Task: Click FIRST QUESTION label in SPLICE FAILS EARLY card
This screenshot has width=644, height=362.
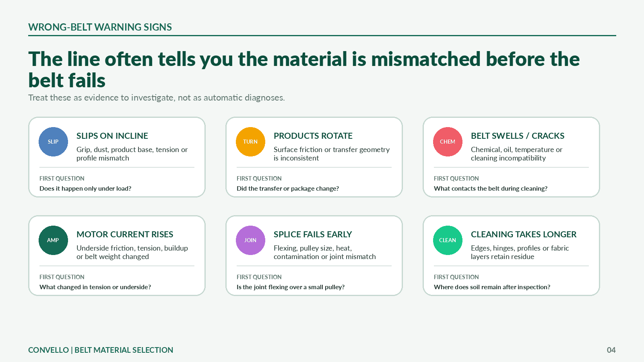Action: click(259, 277)
